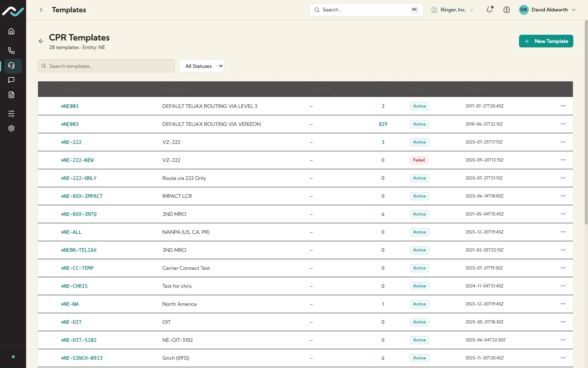Image resolution: width=588 pixels, height=368 pixels.
Task: Click description 'NANPA (US, CA, PR)'
Action: tap(186, 232)
